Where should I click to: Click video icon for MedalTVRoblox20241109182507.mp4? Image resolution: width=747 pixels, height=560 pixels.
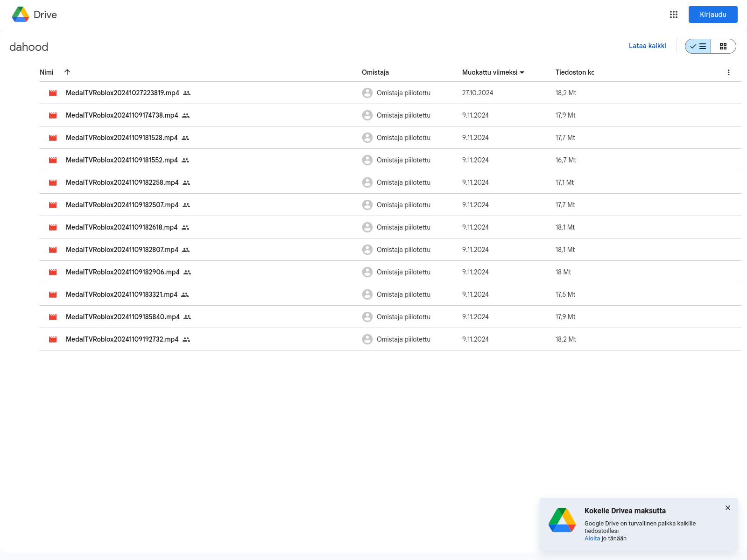coord(53,205)
